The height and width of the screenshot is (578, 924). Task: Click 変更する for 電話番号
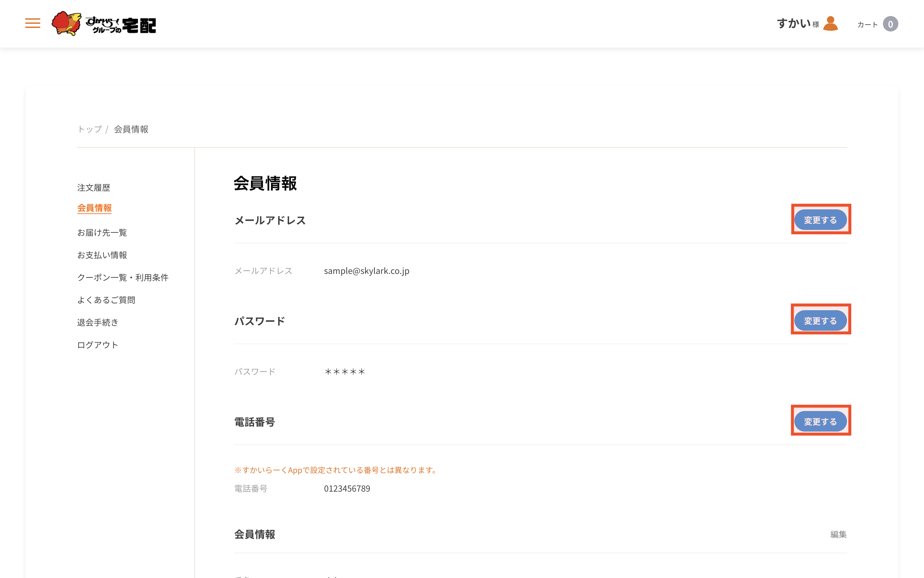tap(820, 421)
